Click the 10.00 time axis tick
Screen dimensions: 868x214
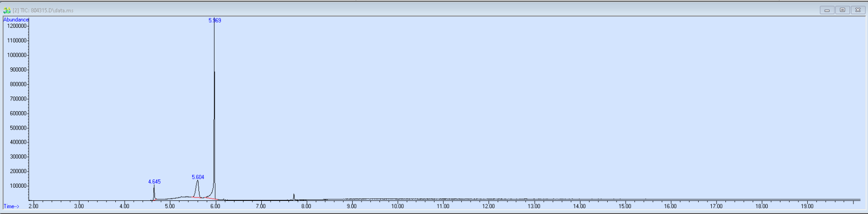point(398,206)
